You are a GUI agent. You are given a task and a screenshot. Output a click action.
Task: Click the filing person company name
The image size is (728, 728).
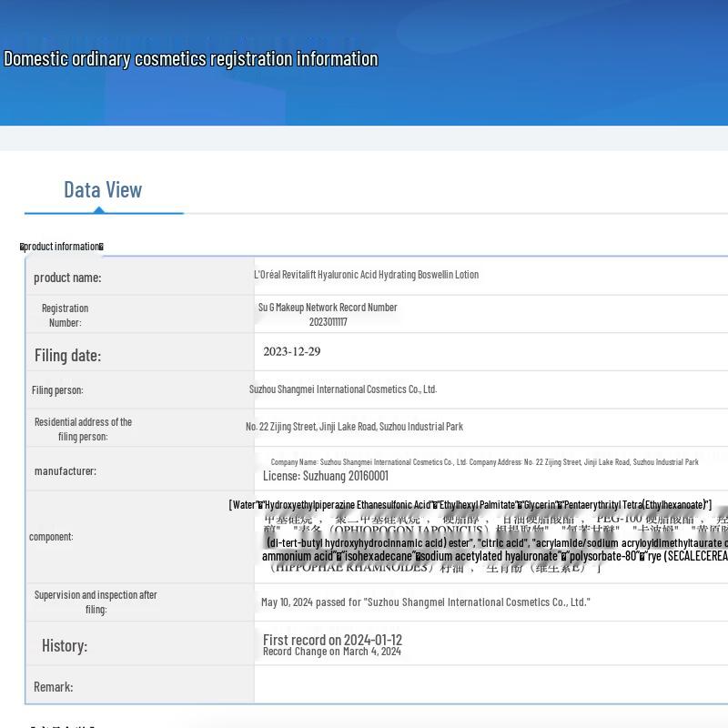[x=343, y=389]
